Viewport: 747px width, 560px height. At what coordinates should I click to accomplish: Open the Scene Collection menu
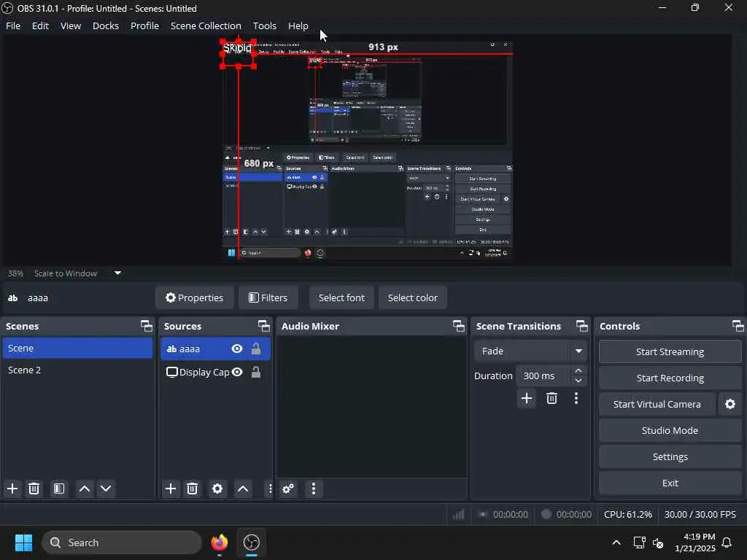(206, 26)
